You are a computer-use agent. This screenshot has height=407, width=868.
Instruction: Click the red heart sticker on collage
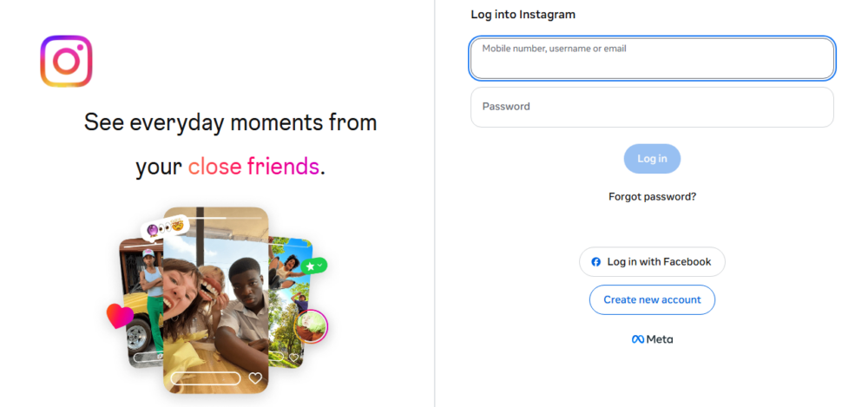[x=120, y=316]
